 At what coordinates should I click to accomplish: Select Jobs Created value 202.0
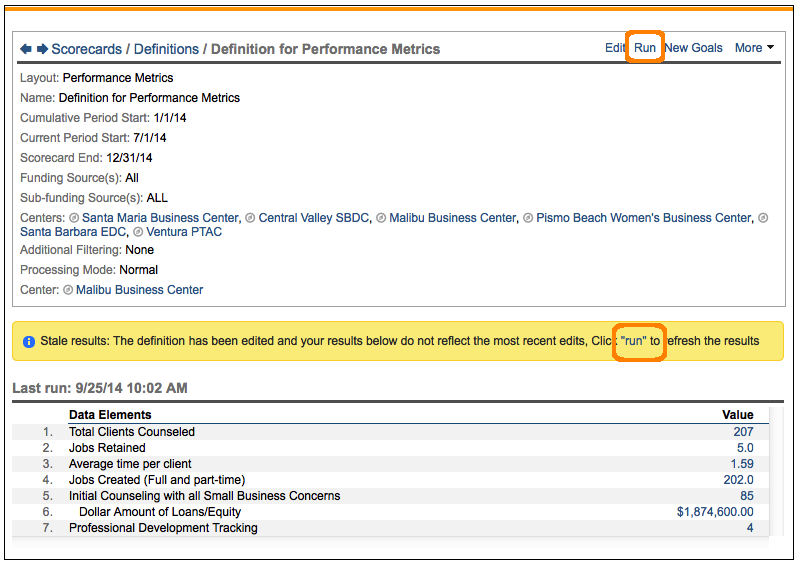tap(737, 480)
